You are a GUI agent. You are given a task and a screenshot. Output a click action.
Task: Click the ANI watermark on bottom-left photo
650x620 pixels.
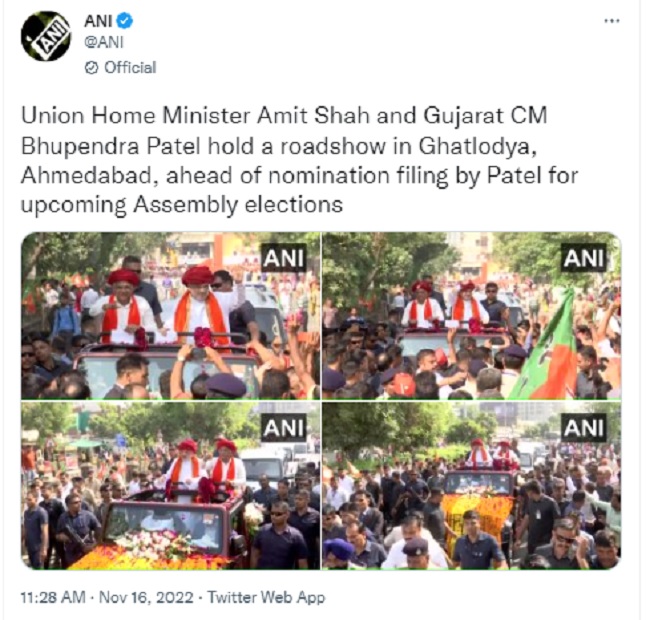[x=284, y=427]
